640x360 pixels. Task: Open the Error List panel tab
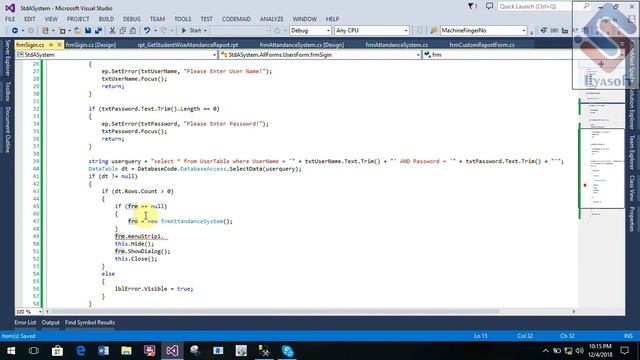25,322
